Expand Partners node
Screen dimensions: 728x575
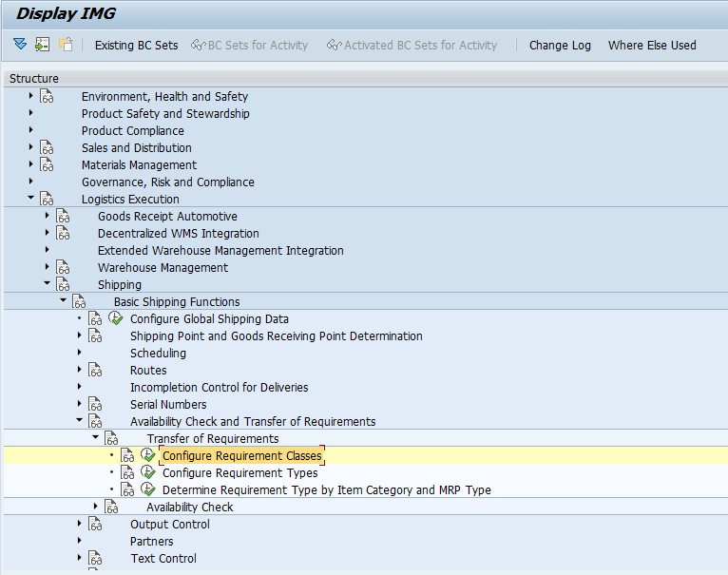coord(80,541)
